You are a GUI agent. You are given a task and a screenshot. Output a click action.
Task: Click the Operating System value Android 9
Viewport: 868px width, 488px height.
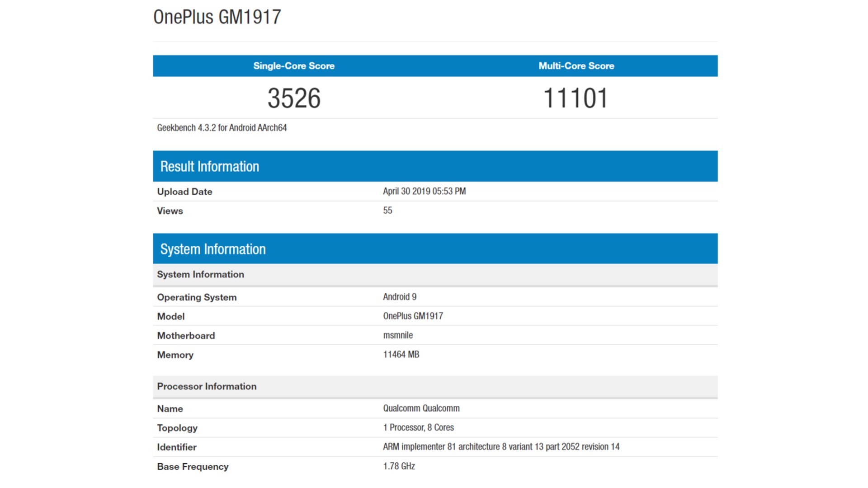tap(400, 296)
